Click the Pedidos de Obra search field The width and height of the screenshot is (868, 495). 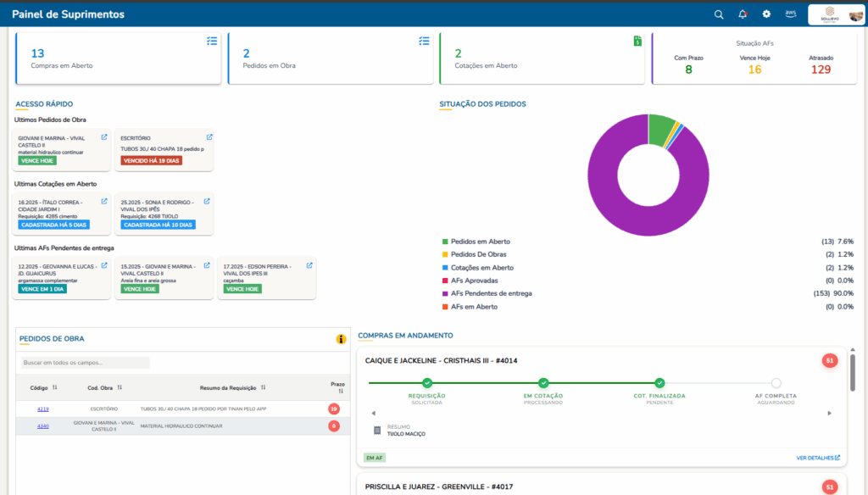pos(85,363)
